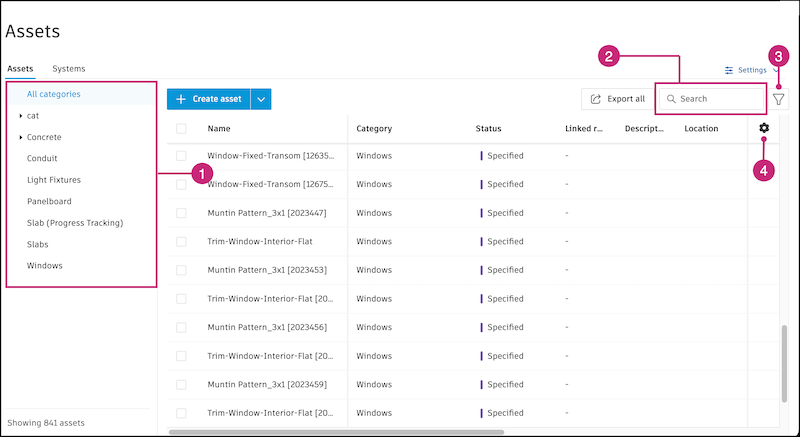Click the Settings sliders icon
800x437 pixels.
(729, 70)
